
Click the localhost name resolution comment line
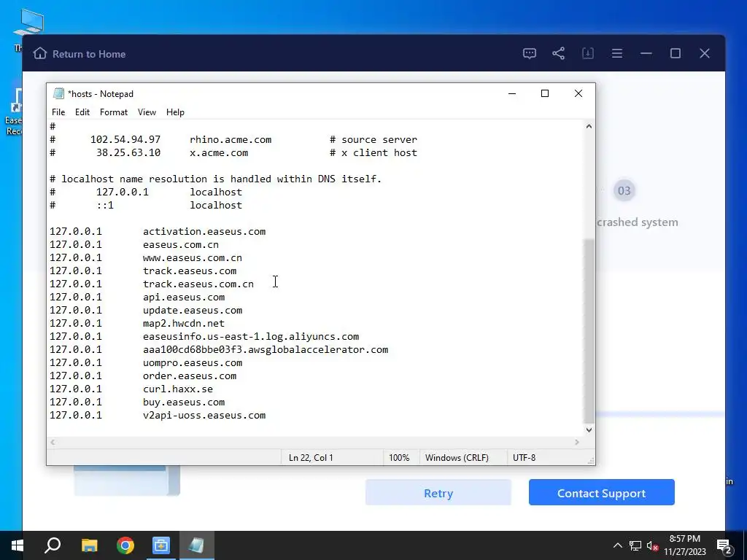(x=216, y=179)
